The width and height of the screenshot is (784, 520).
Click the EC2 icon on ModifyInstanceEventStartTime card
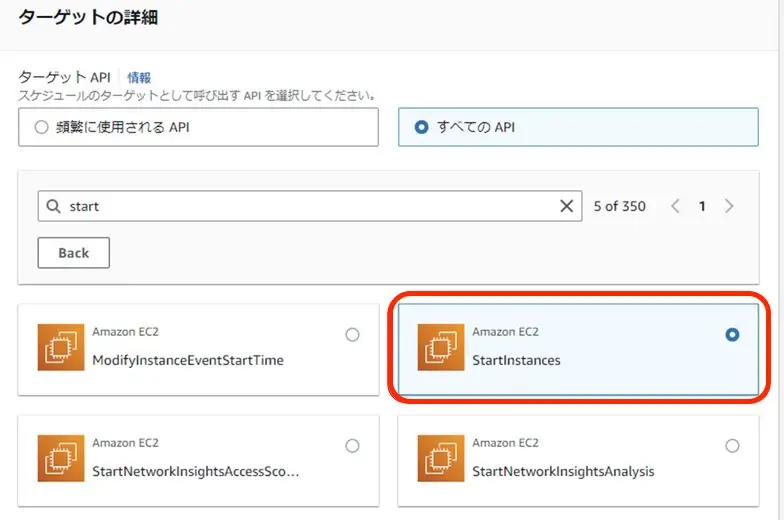coord(61,347)
